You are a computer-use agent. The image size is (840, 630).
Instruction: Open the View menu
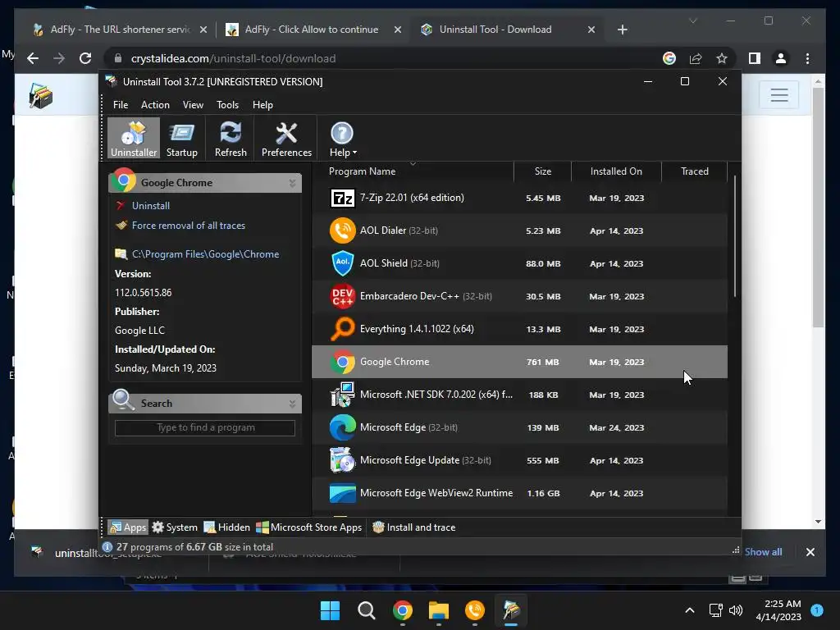(193, 105)
